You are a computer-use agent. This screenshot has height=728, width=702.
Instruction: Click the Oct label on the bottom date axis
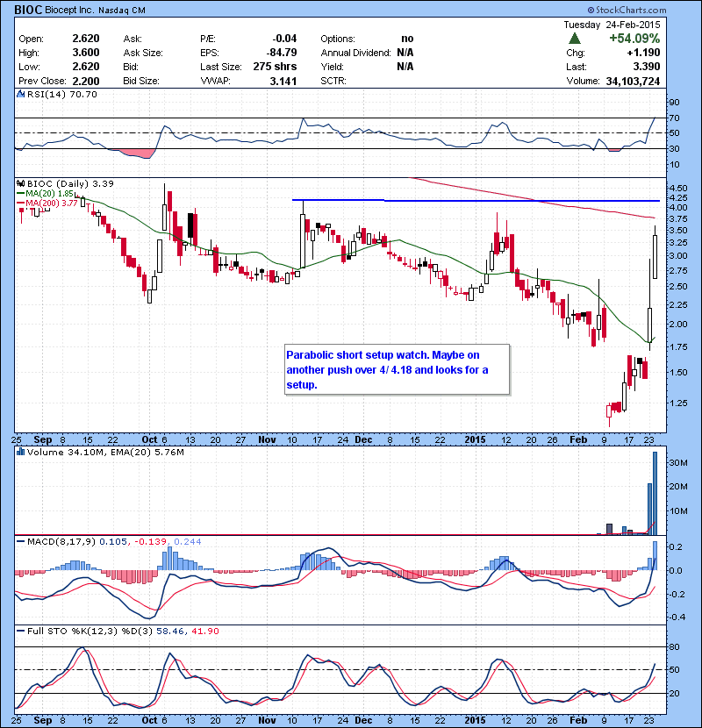coord(149,720)
